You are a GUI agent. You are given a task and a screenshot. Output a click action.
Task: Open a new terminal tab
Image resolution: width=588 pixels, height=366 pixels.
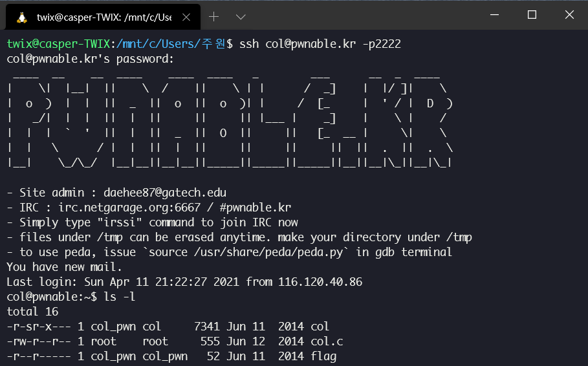click(213, 17)
